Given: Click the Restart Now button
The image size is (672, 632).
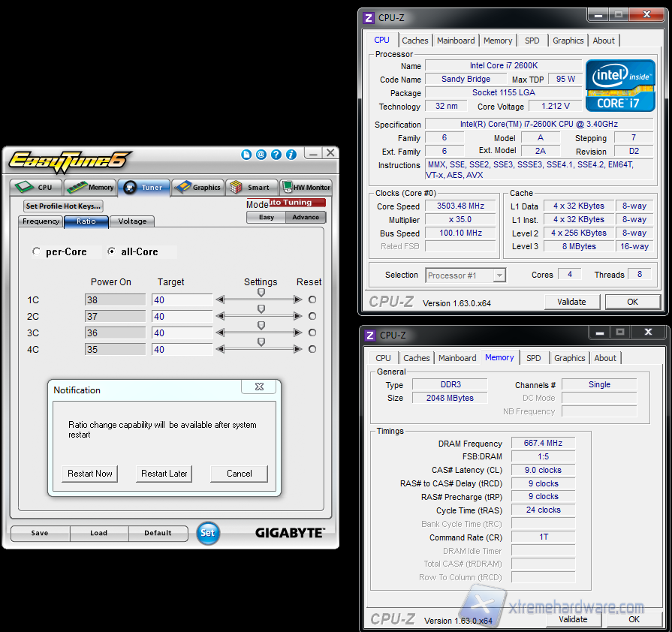Looking at the screenshot, I should pyautogui.click(x=90, y=474).
